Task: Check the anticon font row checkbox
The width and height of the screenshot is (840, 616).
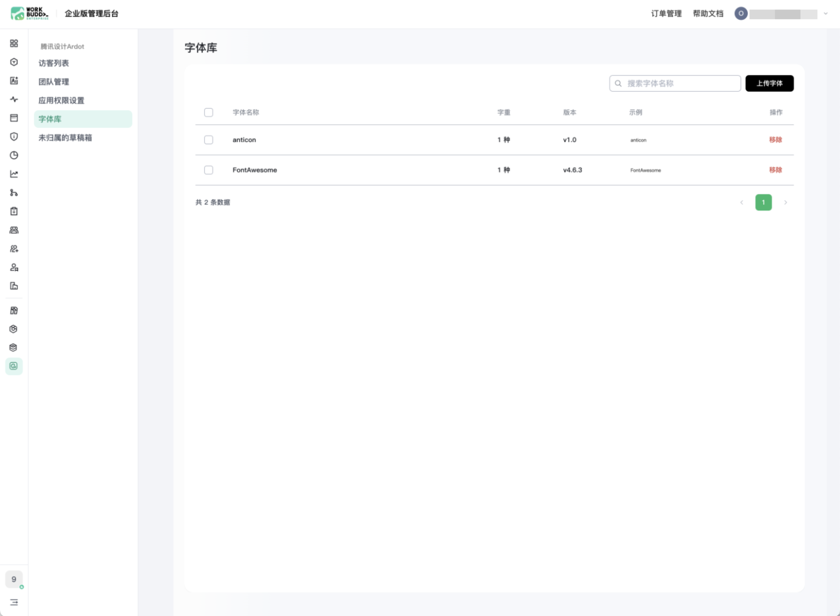Action: tap(209, 140)
